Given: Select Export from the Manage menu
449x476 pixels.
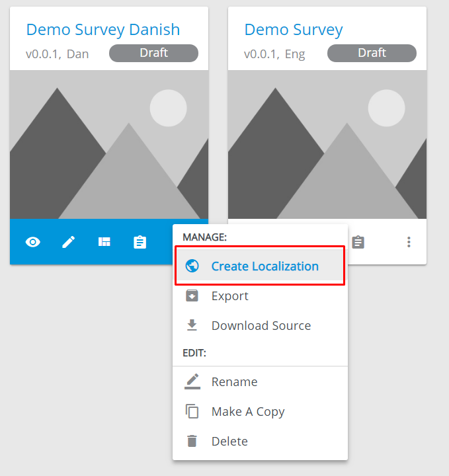Looking at the screenshot, I should pyautogui.click(x=229, y=296).
